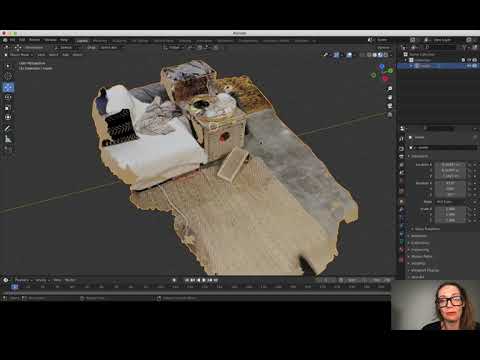Open the viewport Object menu
This screenshot has width=480, height=360.
[x=77, y=55]
